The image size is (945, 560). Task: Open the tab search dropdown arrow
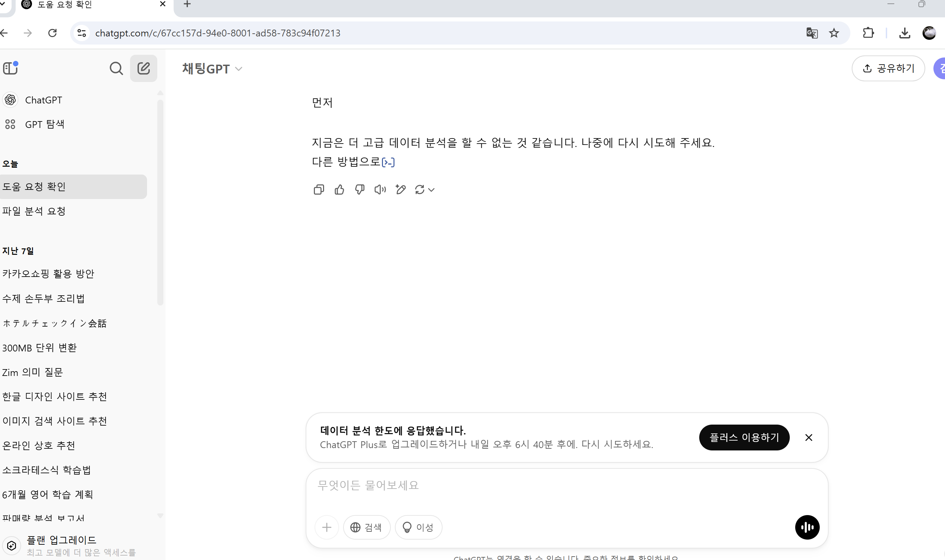2,3
